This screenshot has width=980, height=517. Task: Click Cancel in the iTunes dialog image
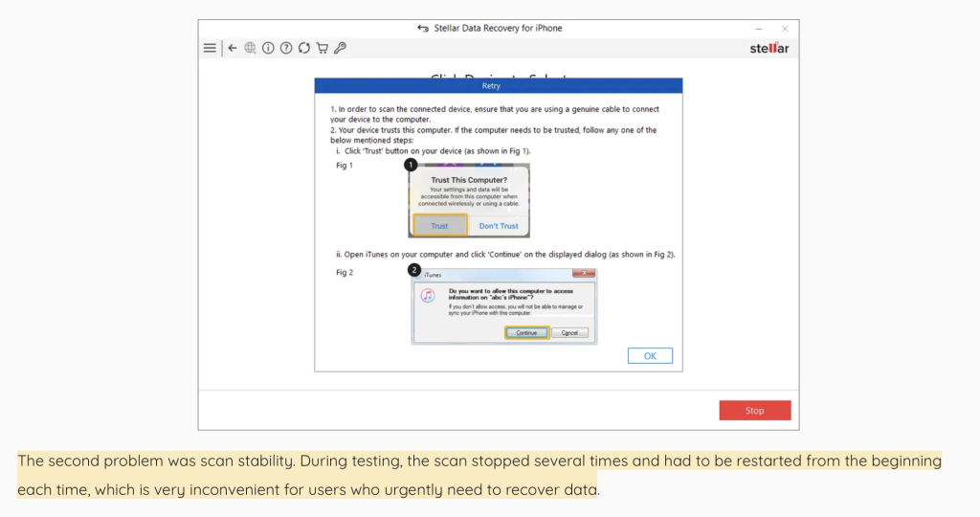pyautogui.click(x=569, y=332)
